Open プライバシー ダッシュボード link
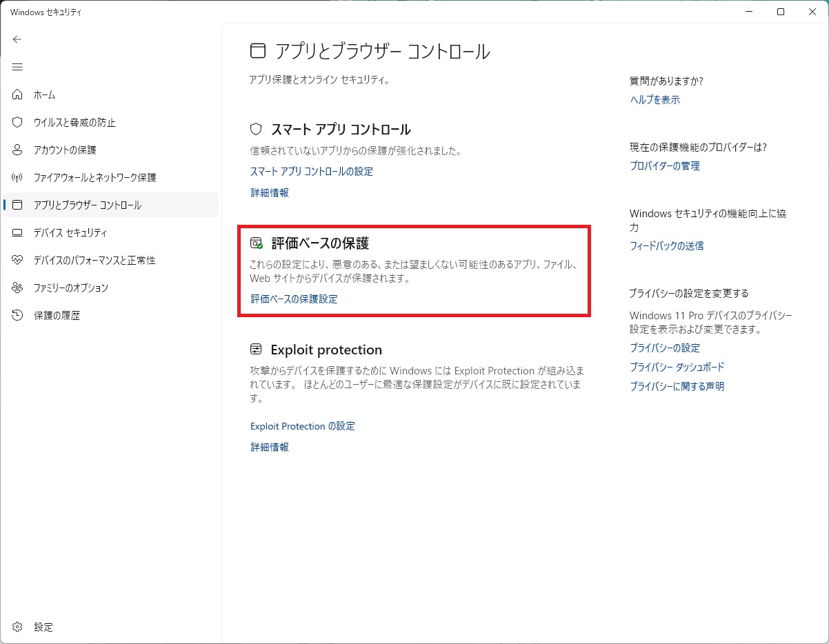 click(x=677, y=367)
